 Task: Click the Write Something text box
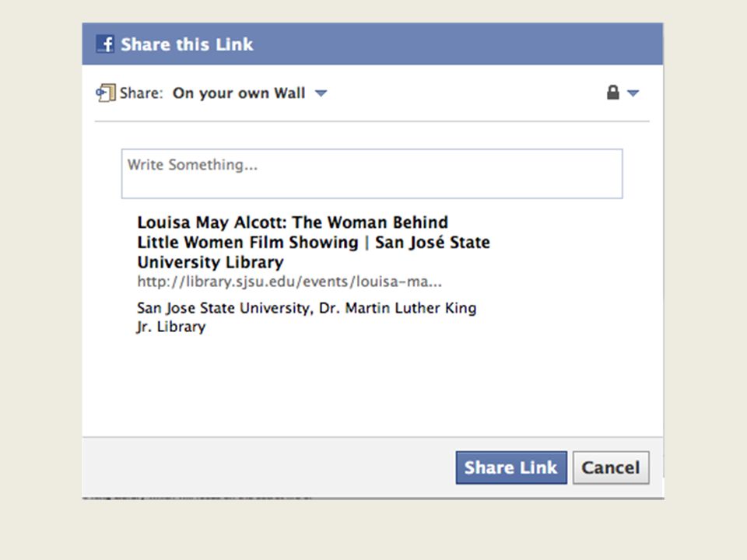(372, 173)
